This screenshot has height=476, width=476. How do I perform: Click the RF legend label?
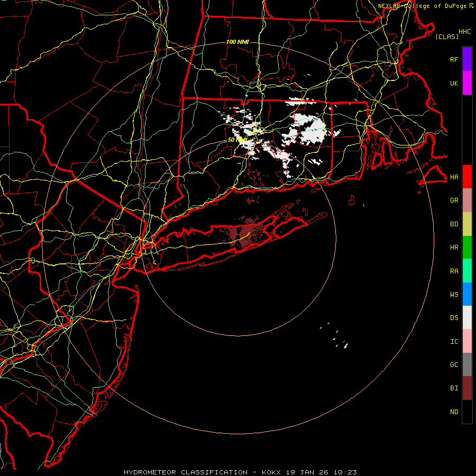(454, 59)
